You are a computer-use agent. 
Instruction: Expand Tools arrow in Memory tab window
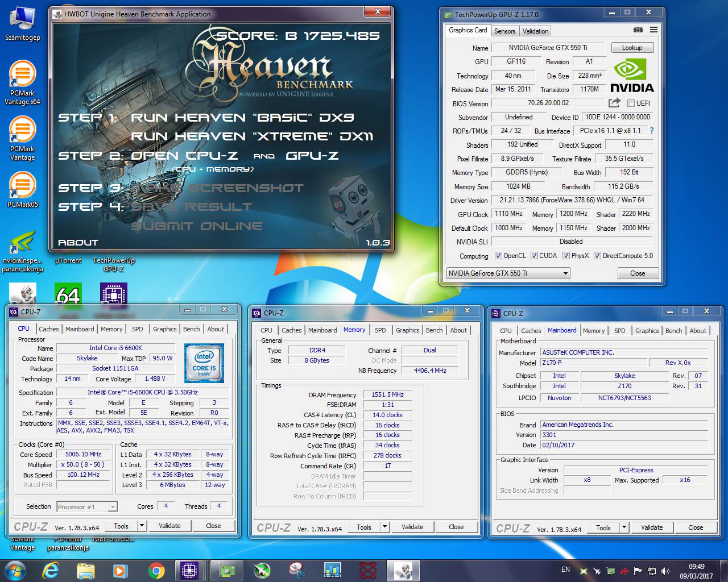pyautogui.click(x=384, y=527)
